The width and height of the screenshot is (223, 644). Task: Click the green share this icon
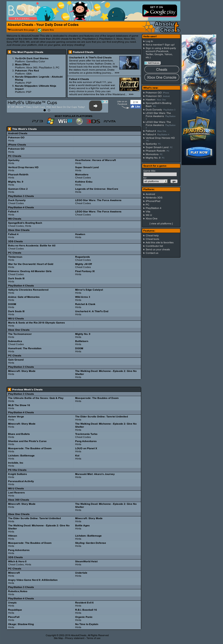pos(39,30)
